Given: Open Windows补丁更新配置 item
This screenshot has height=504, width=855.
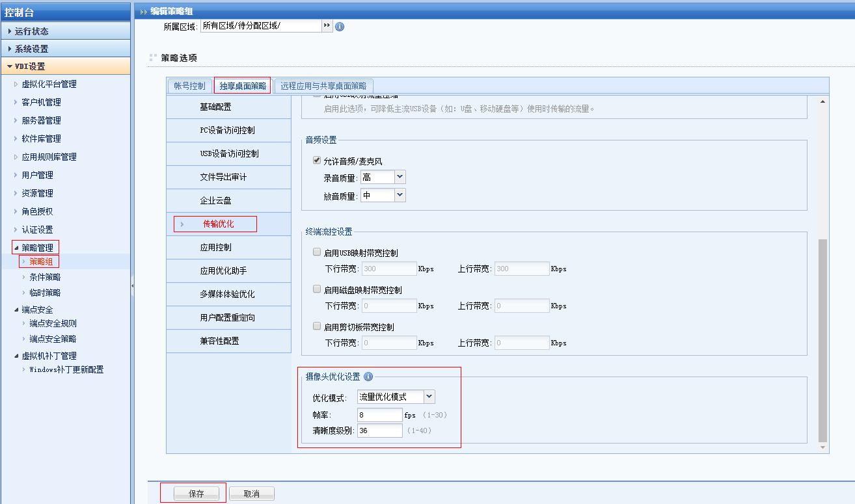Looking at the screenshot, I should point(66,369).
